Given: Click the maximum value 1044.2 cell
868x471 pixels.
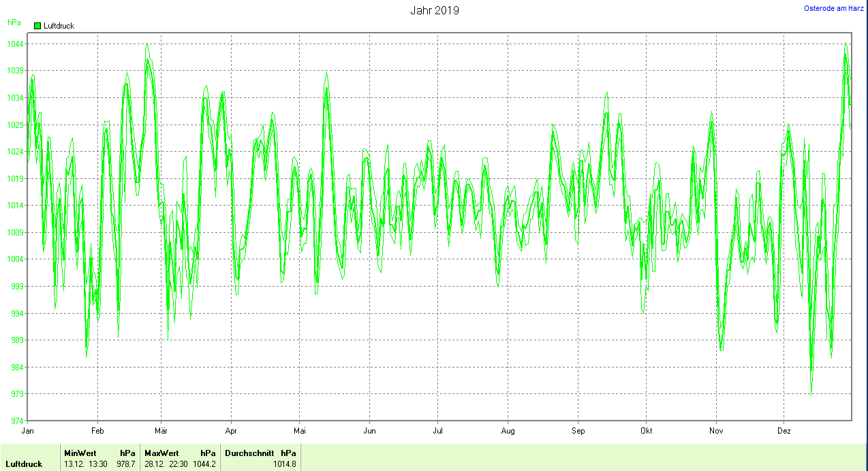Looking at the screenshot, I should tap(204, 464).
